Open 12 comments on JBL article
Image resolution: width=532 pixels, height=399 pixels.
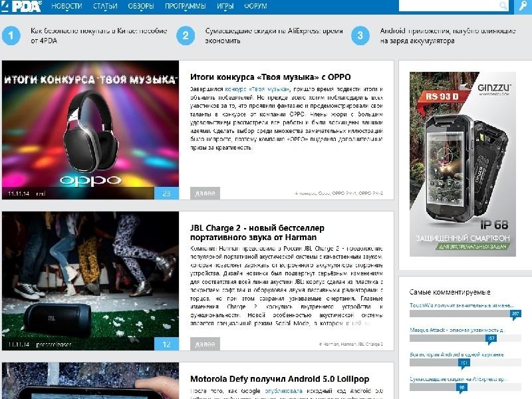(x=166, y=344)
